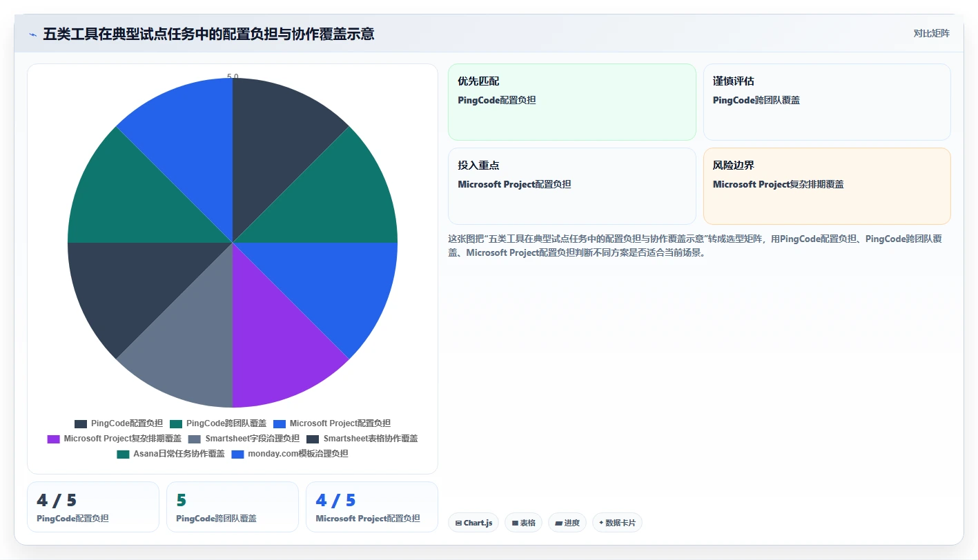Hide monday.com模板治理负担 via its legend label
This screenshot has height=560, width=978.
pyautogui.click(x=297, y=454)
